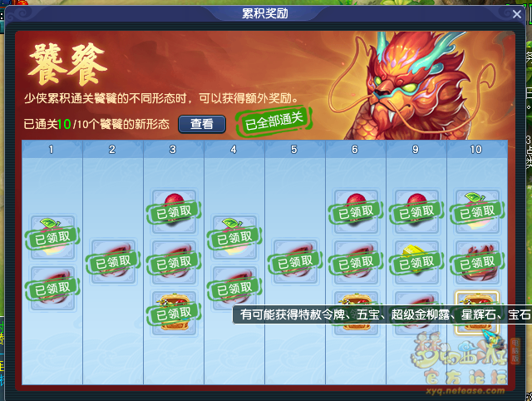This screenshot has width=532, height=401.
Task: Select column header 5
Action: click(295, 150)
